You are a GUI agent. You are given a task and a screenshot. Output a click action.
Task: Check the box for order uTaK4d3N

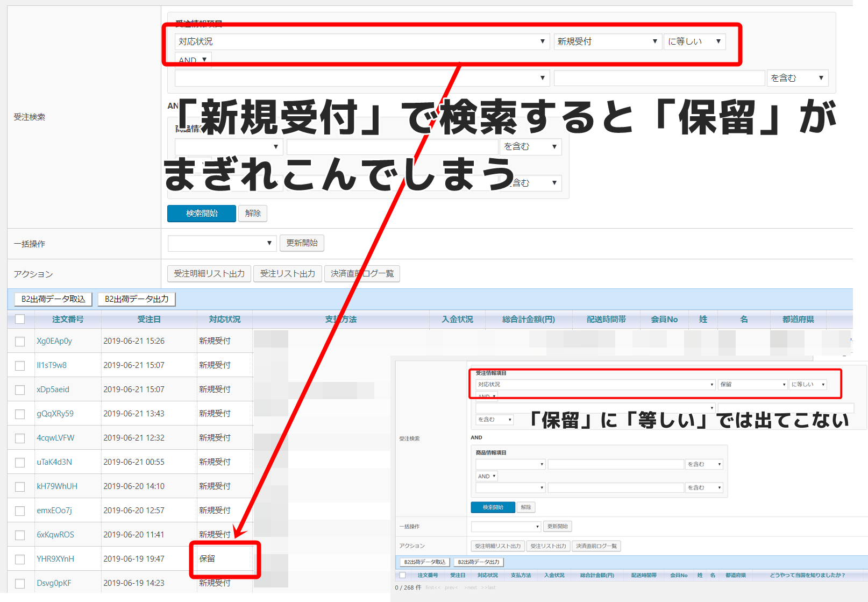[20, 462]
